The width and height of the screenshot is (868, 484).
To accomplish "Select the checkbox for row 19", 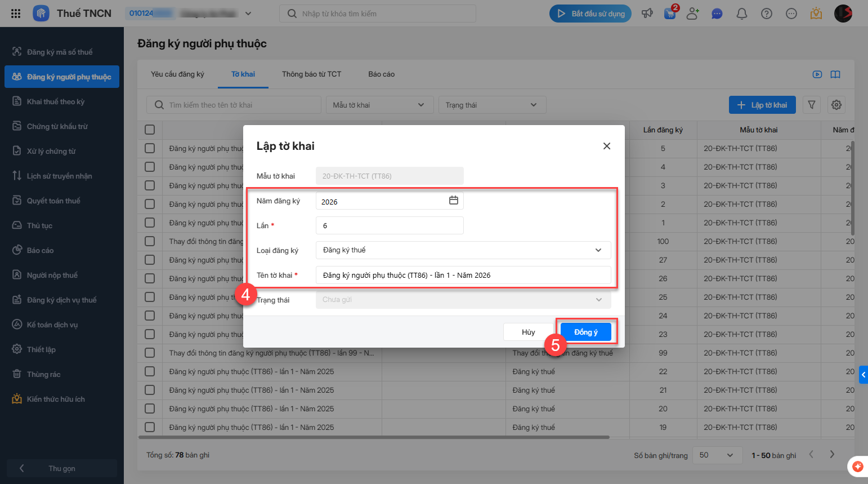I will 150,427.
